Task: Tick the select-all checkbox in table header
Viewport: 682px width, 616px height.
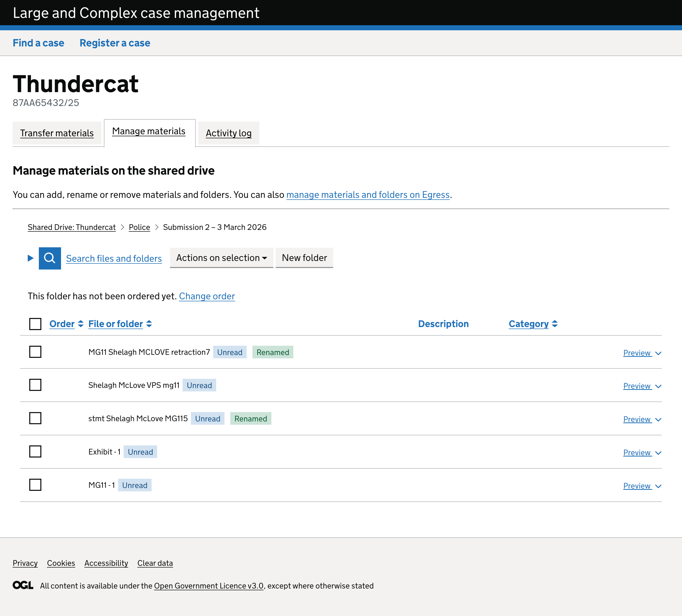Action: pyautogui.click(x=35, y=324)
